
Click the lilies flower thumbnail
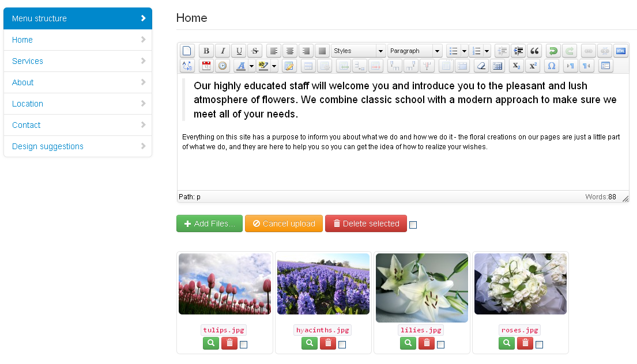(x=422, y=287)
